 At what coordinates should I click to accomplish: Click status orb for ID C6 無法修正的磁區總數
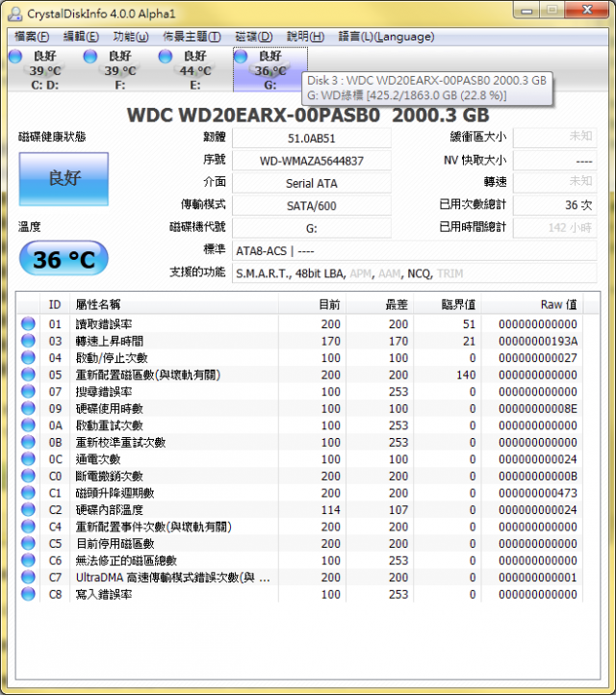point(28,559)
